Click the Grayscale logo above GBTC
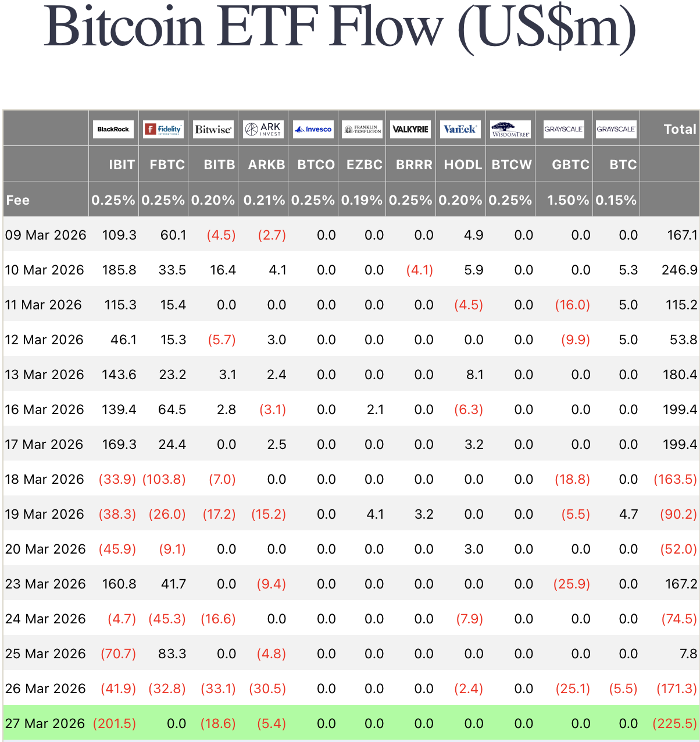The image size is (700, 742). (x=563, y=129)
